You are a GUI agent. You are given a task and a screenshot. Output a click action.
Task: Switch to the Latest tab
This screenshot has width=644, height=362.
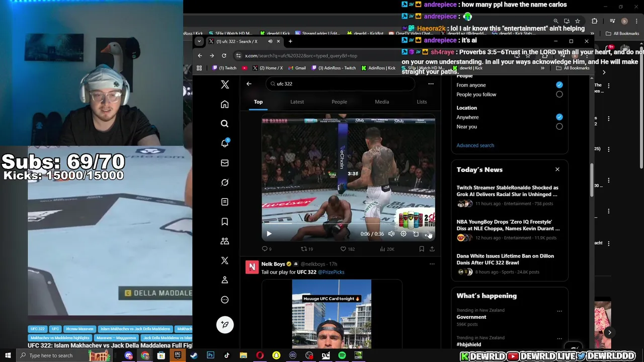click(x=297, y=102)
